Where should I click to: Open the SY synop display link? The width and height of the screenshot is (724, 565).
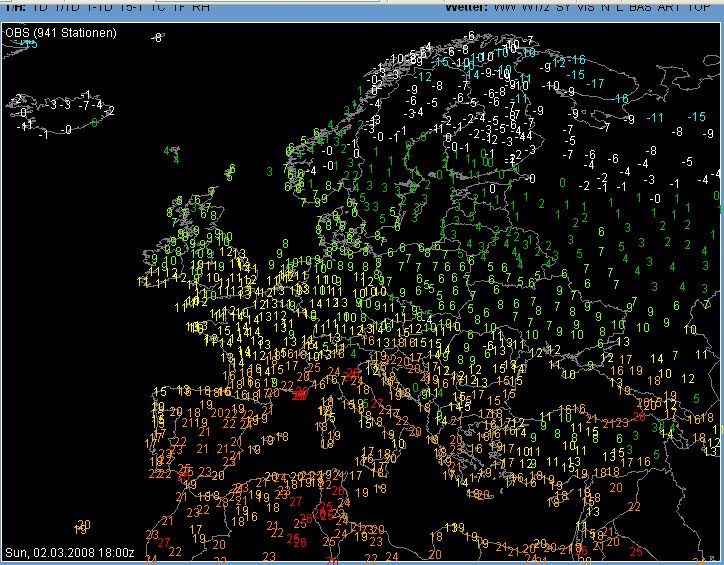point(564,7)
